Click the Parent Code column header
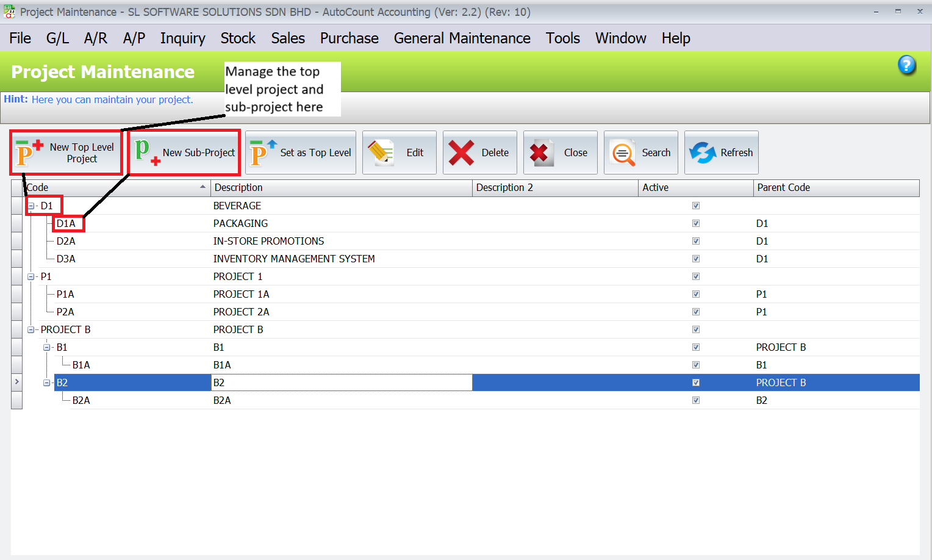932x560 pixels. coord(836,187)
